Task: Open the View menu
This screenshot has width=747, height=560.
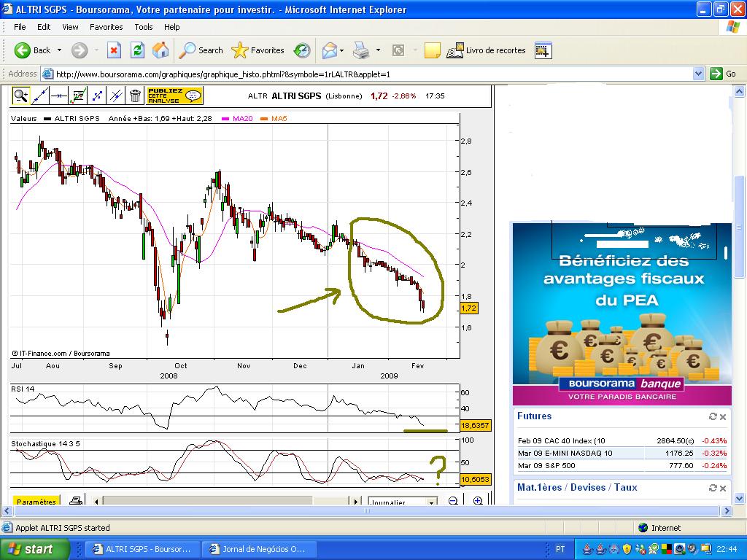Action: point(70,27)
